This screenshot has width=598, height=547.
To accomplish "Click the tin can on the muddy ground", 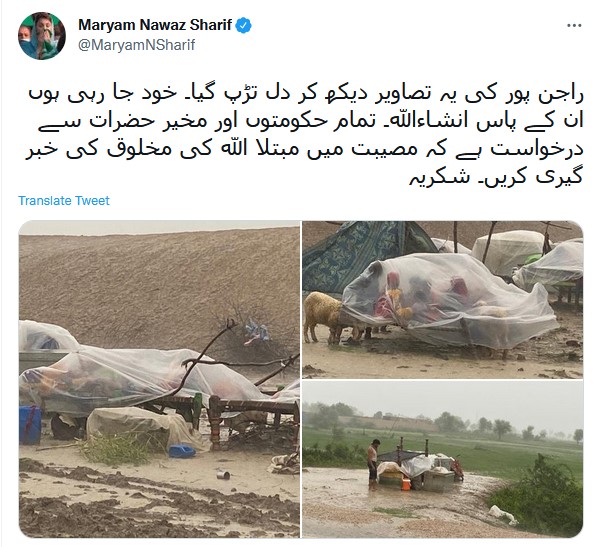I will point(223,475).
